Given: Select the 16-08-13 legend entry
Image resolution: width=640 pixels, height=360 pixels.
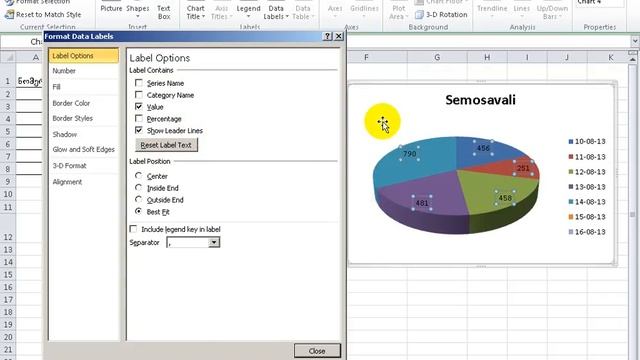Looking at the screenshot, I should (x=587, y=232).
